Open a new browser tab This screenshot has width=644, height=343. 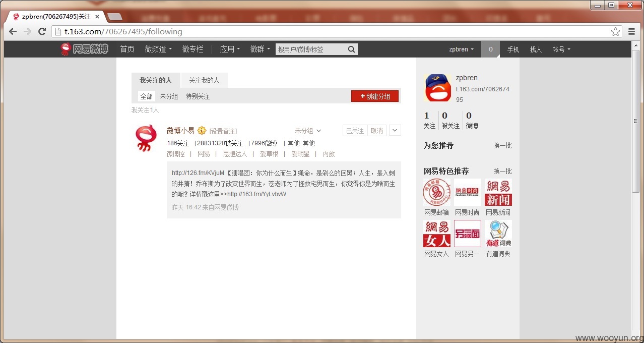115,17
